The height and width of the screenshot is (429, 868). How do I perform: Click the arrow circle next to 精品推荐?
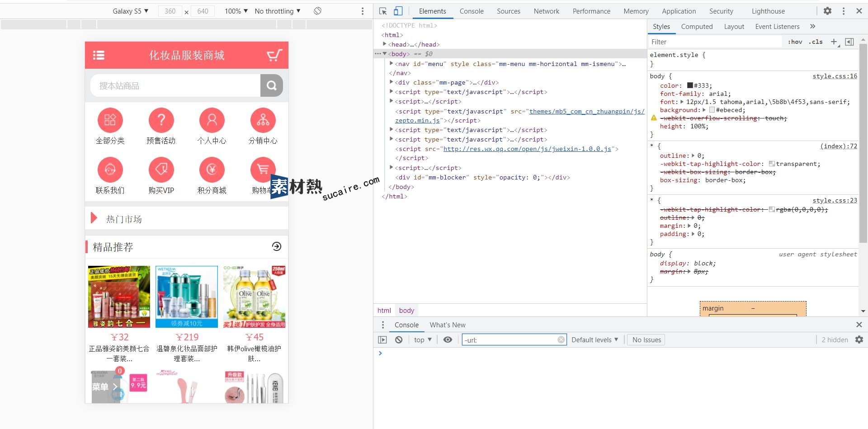point(277,246)
